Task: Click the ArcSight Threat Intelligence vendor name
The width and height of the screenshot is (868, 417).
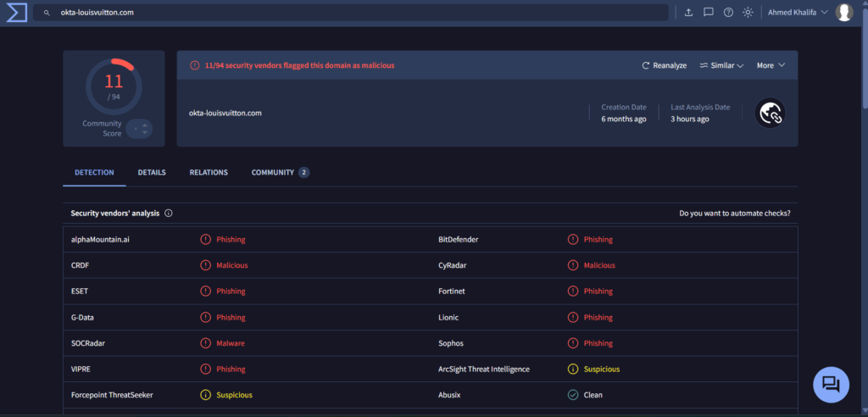Action: click(484, 369)
